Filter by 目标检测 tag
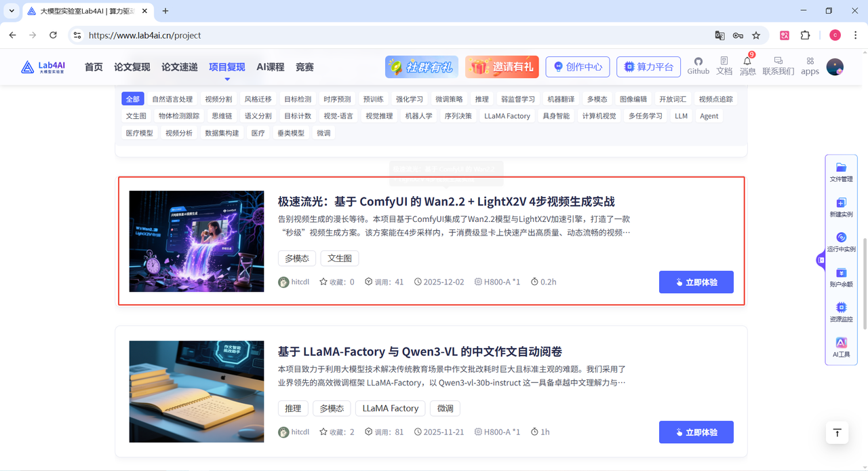Viewport: 868px width, 471px height. point(298,99)
